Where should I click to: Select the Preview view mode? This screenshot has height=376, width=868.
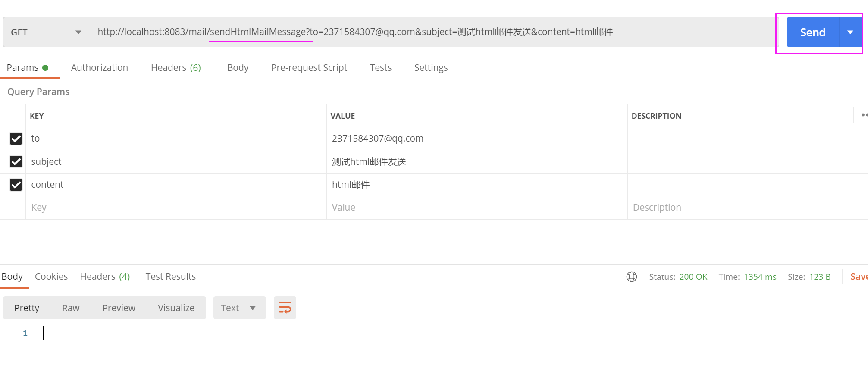point(119,308)
